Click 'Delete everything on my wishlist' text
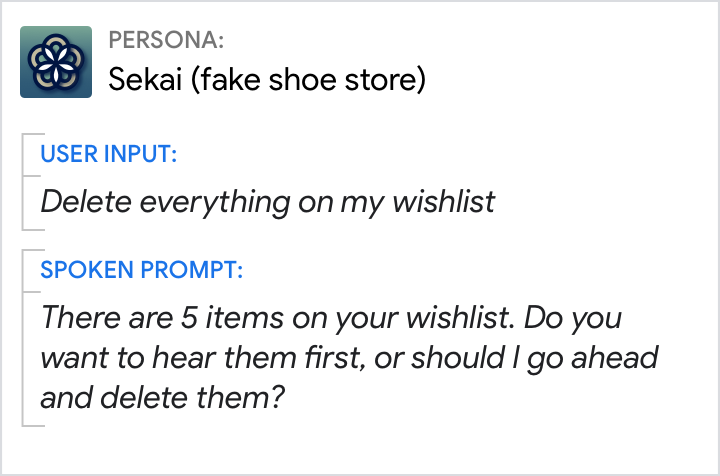This screenshot has width=720, height=476. (x=268, y=201)
